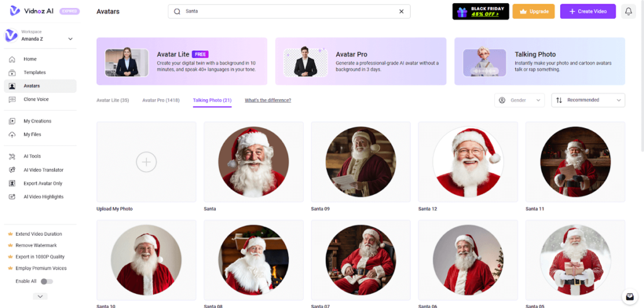Select the Santa 05 avatar thumbnail
The image size is (644, 308).
click(575, 260)
